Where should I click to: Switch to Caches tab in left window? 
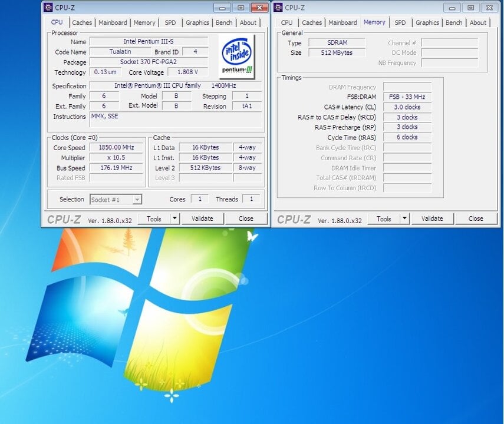pyautogui.click(x=82, y=22)
